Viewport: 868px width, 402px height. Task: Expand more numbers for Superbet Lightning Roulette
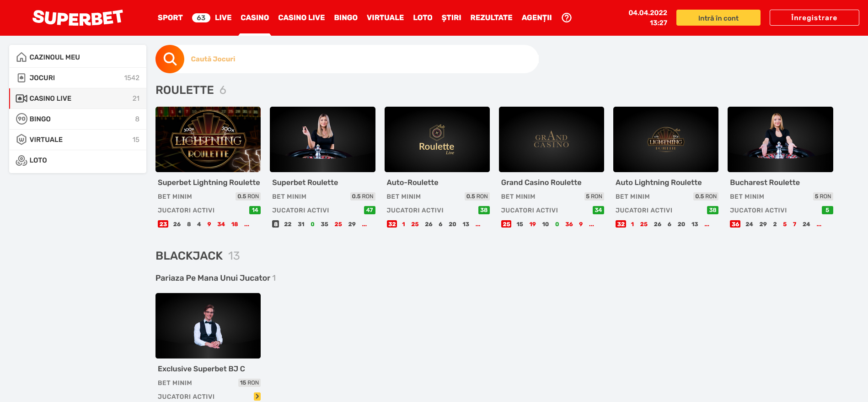pyautogui.click(x=247, y=224)
